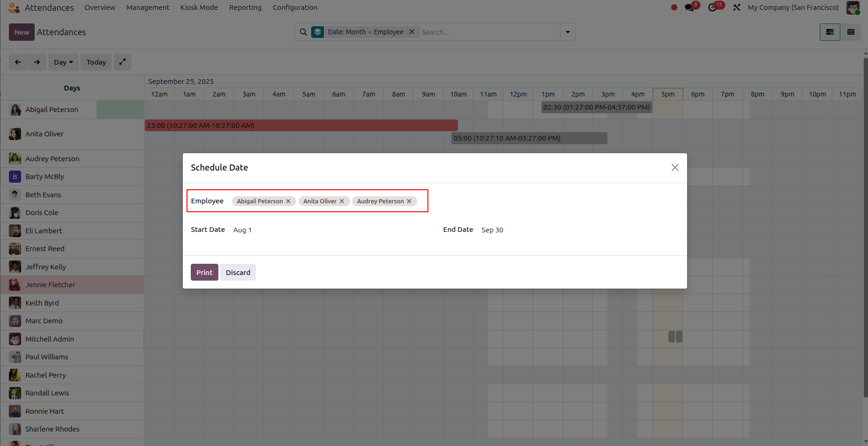Image resolution: width=868 pixels, height=446 pixels.
Task: Select the Sharlene Rhodes row
Action: 72,429
